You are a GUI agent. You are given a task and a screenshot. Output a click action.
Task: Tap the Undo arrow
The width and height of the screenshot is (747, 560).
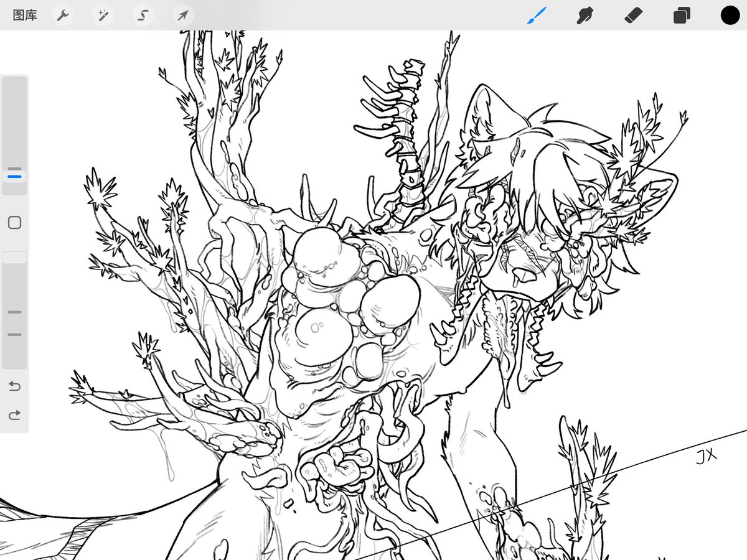click(14, 386)
